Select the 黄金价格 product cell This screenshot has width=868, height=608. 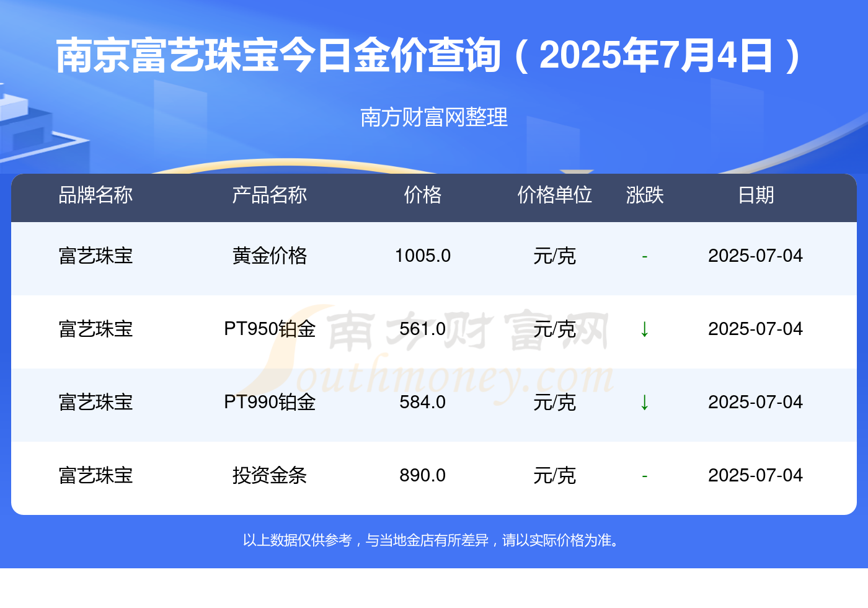pyautogui.click(x=270, y=256)
